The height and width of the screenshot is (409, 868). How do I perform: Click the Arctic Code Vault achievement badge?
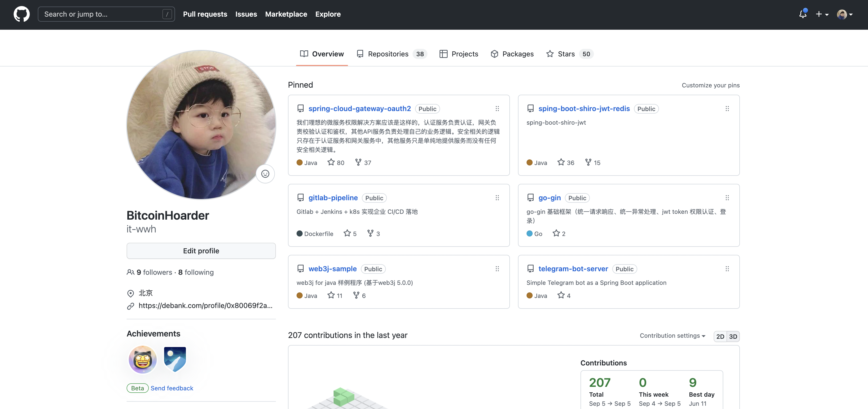(x=175, y=359)
